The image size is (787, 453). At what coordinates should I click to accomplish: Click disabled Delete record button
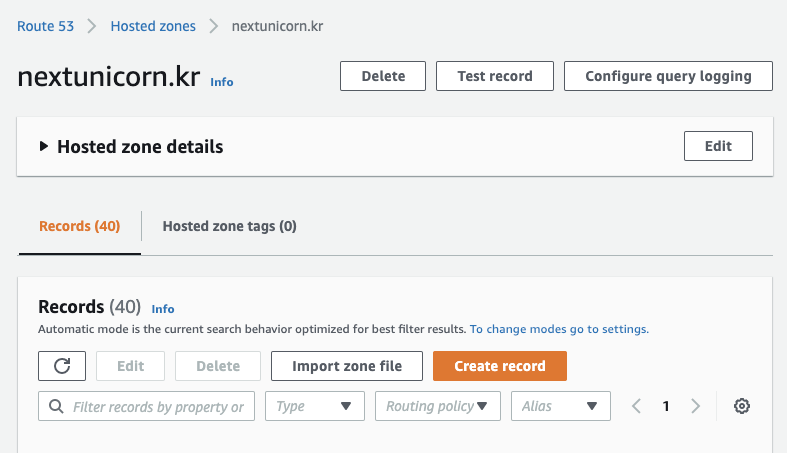tap(218, 366)
